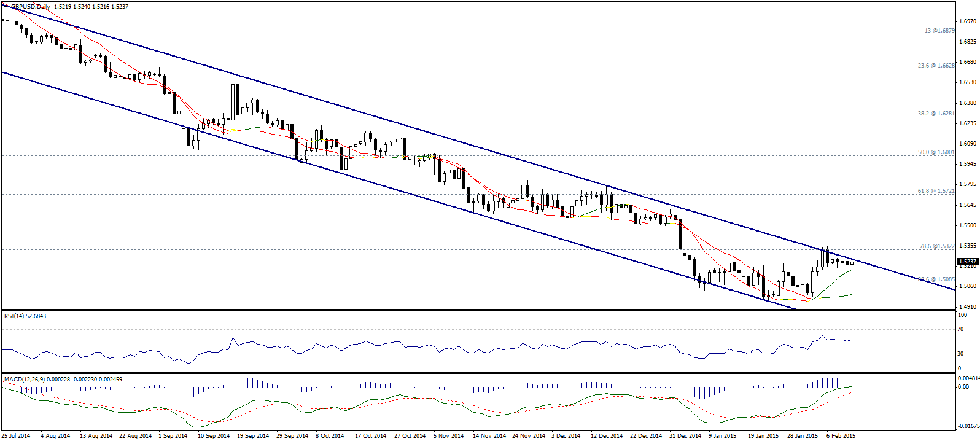
Task: Click the 28 Jan 2015 date label
Action: pyautogui.click(x=803, y=436)
